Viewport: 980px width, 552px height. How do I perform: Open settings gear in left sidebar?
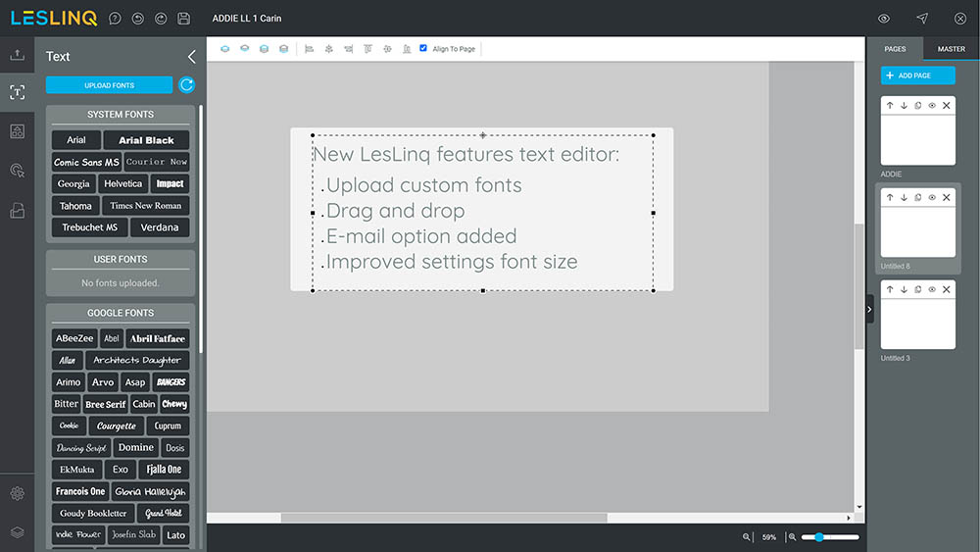[17, 493]
